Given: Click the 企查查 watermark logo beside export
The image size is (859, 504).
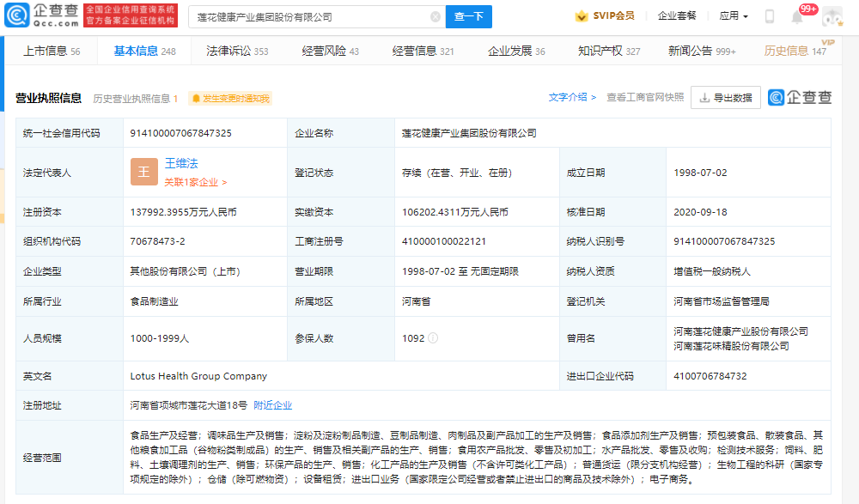Looking at the screenshot, I should coord(800,98).
